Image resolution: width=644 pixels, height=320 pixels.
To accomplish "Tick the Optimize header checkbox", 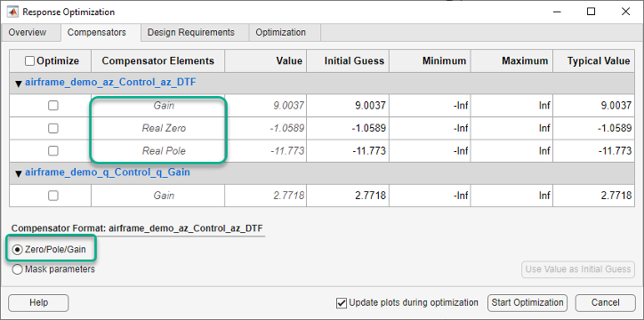I will click(x=29, y=61).
